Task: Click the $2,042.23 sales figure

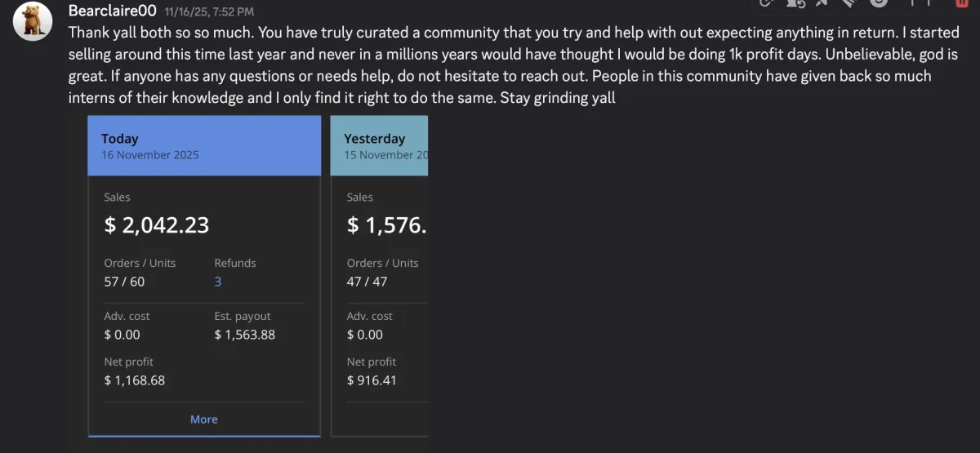Action: tap(157, 225)
